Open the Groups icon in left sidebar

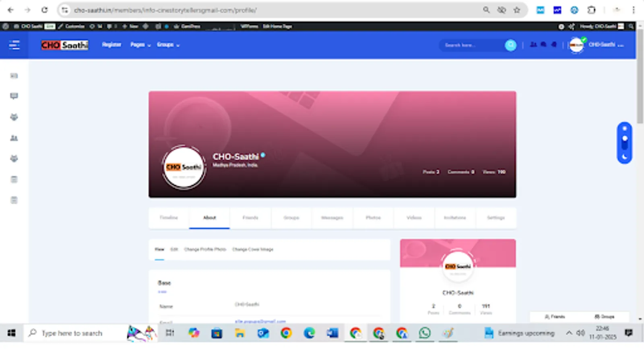(14, 117)
